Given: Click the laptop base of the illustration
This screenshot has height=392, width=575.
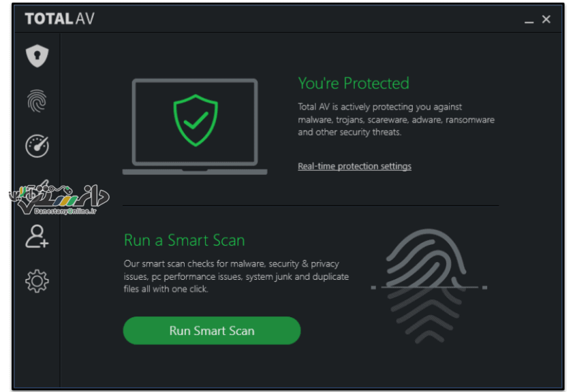Looking at the screenshot, I should pos(195,171).
